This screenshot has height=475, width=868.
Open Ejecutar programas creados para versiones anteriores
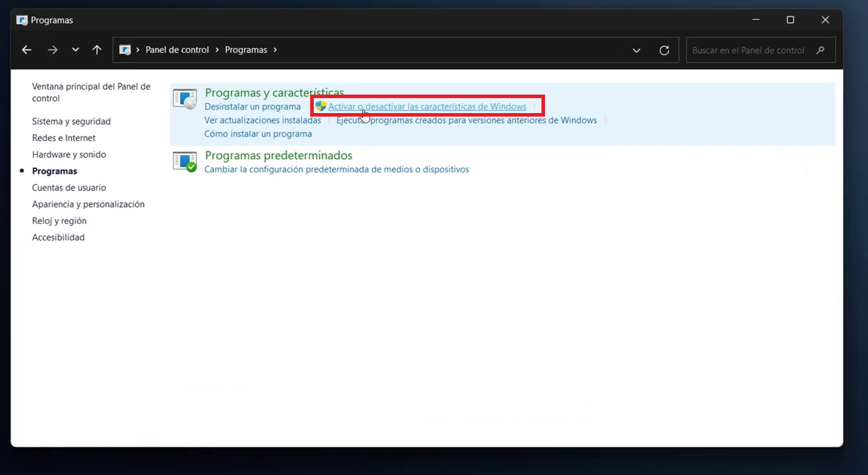[467, 120]
